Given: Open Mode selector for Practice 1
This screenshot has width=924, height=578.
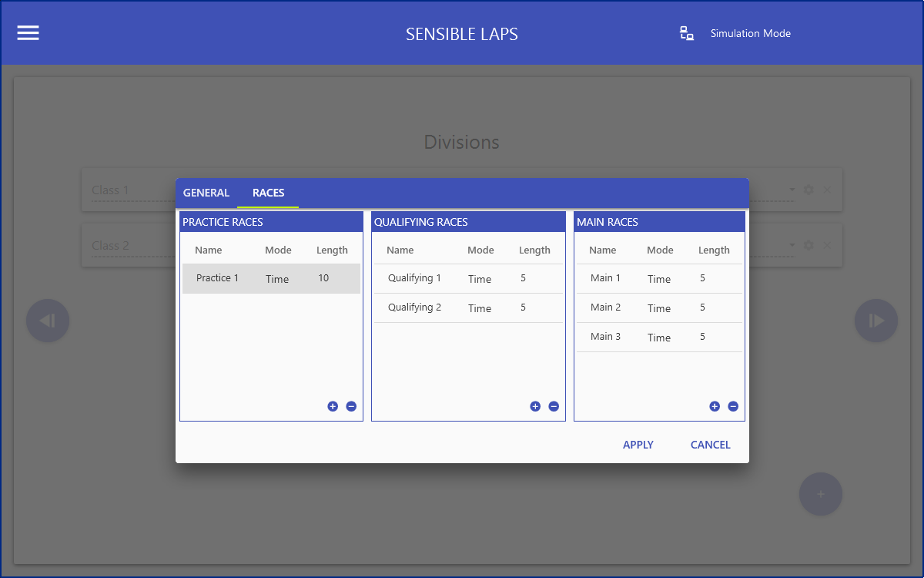Looking at the screenshot, I should pos(277,279).
